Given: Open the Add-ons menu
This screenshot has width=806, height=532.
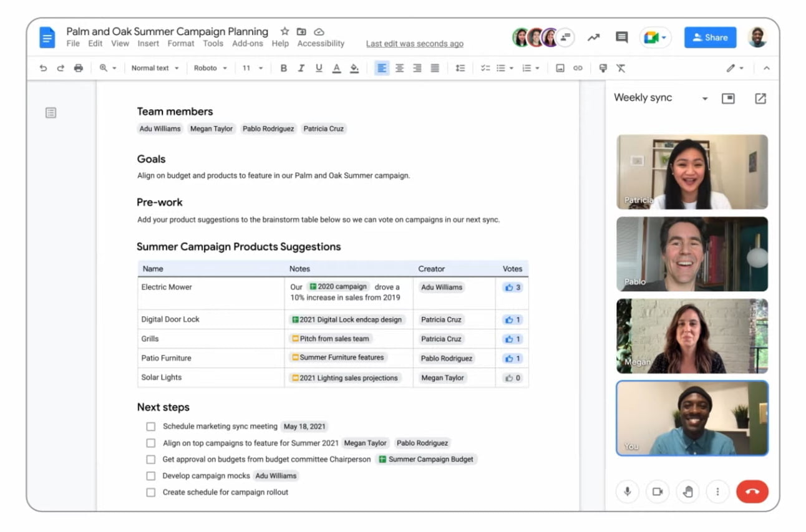Looking at the screenshot, I should coord(247,44).
